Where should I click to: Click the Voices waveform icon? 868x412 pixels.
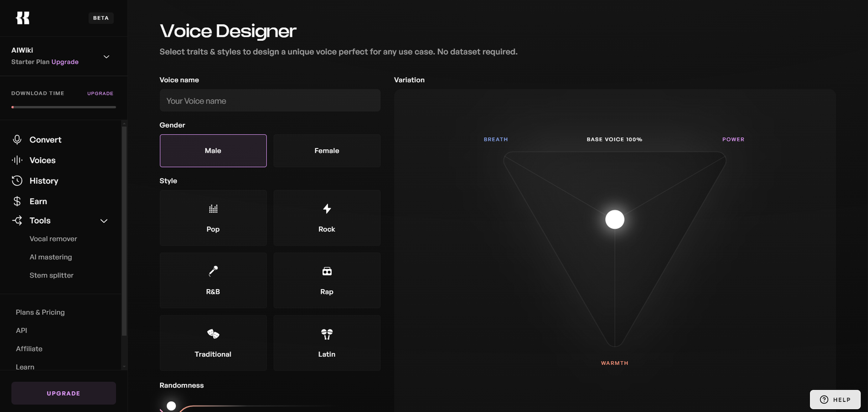coord(17,160)
